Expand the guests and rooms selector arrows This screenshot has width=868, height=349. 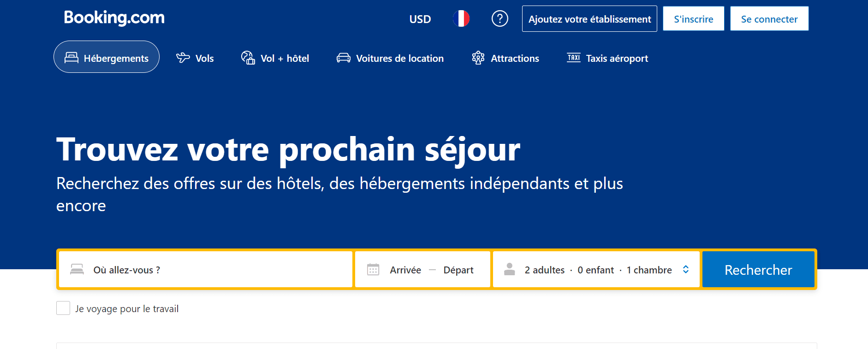[x=686, y=270]
